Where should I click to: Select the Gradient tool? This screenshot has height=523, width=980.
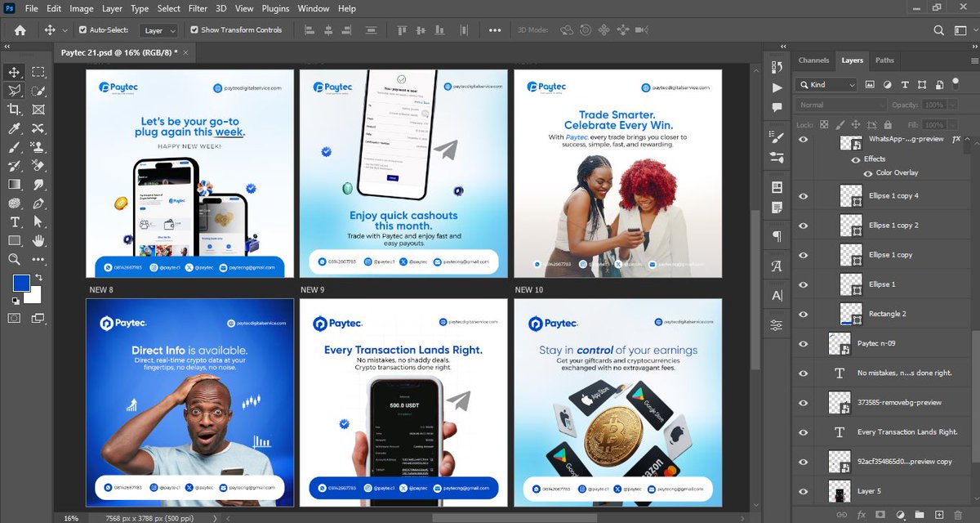pos(15,185)
